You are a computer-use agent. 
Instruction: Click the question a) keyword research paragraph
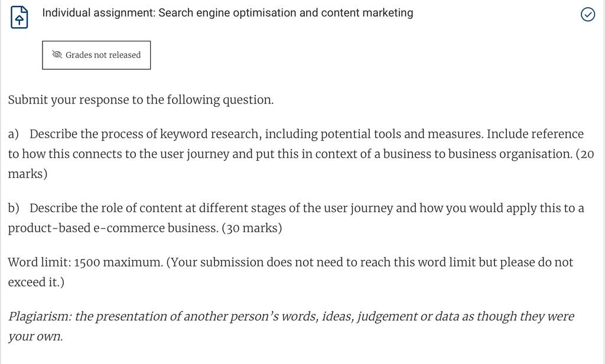[301, 154]
